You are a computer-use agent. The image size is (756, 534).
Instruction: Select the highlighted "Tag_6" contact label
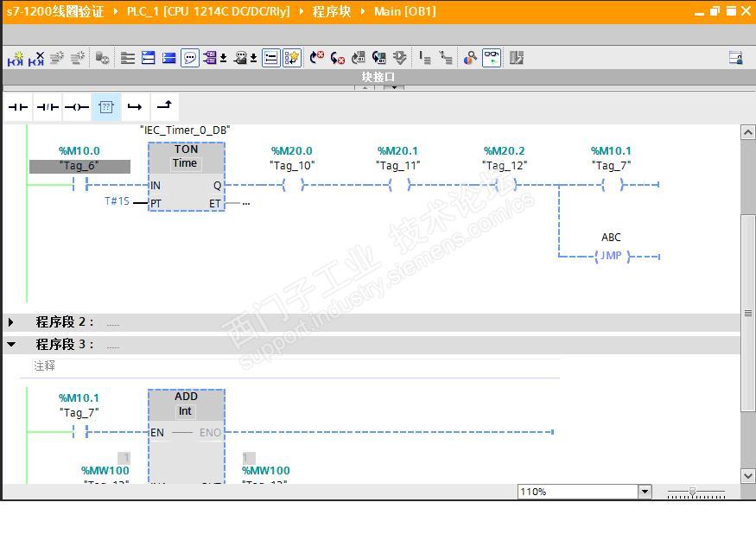tap(79, 166)
